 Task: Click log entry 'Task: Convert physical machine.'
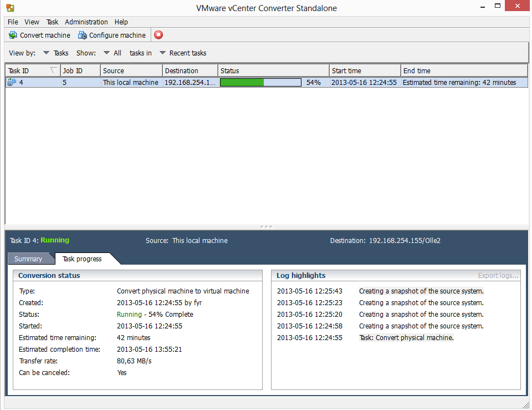click(x=406, y=338)
